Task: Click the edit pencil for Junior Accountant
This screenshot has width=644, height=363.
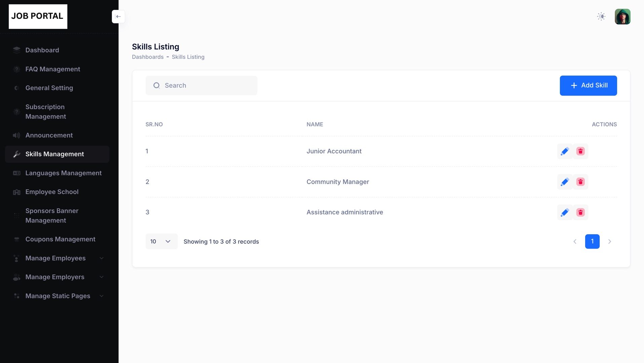Action: [x=565, y=151]
